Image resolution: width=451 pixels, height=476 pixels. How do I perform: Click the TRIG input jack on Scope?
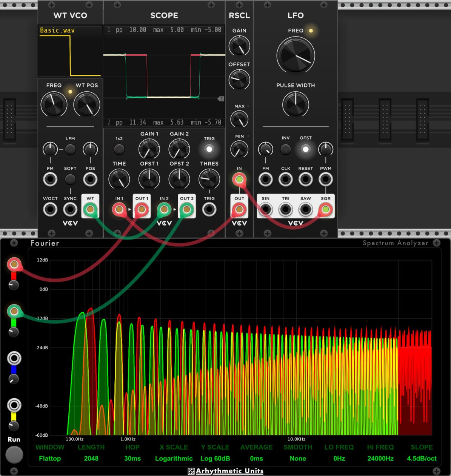click(x=209, y=209)
